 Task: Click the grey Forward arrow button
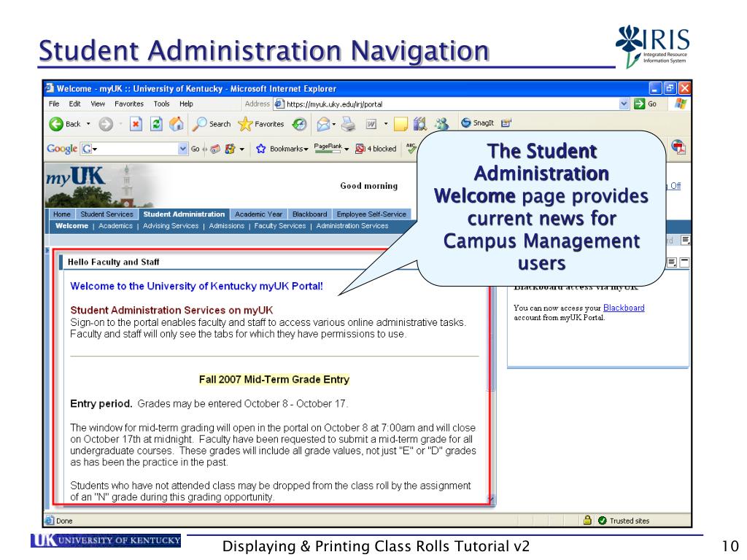click(x=106, y=124)
